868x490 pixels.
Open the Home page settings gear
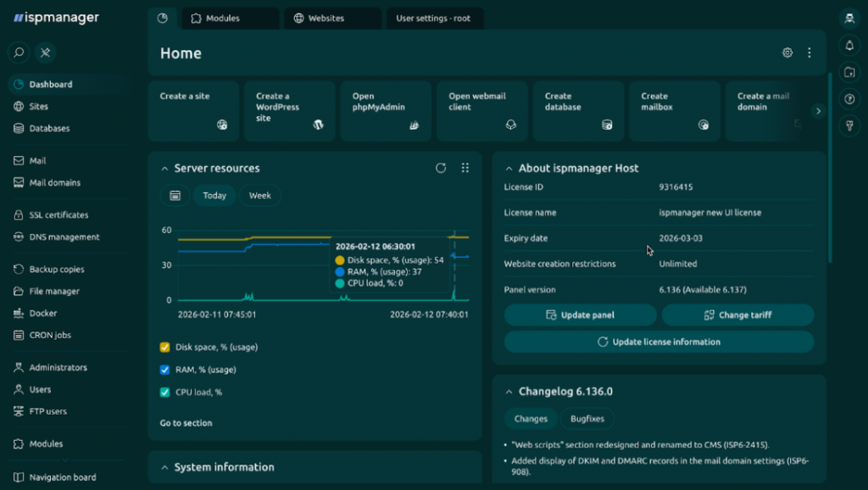pyautogui.click(x=787, y=53)
